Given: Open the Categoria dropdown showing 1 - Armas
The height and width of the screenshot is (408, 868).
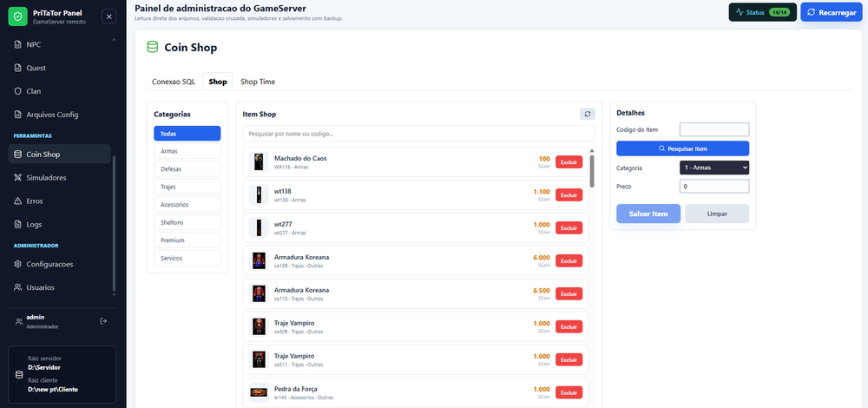Looking at the screenshot, I should 714,168.
